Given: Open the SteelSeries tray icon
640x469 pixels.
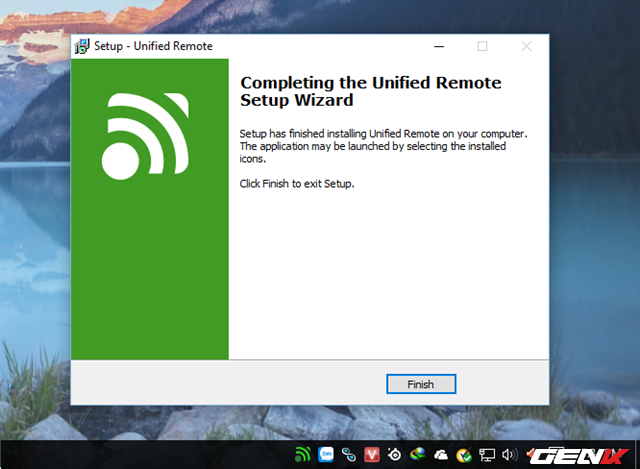Looking at the screenshot, I should 395,454.
